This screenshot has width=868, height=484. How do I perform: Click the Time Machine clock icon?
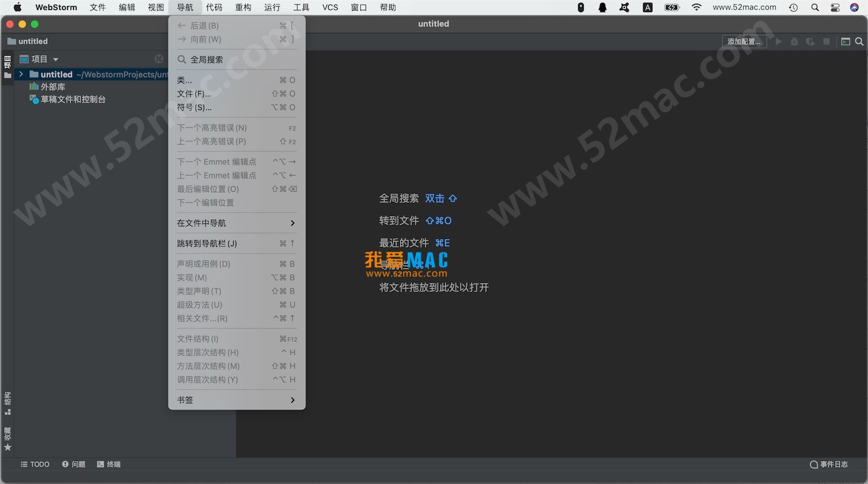(x=793, y=7)
